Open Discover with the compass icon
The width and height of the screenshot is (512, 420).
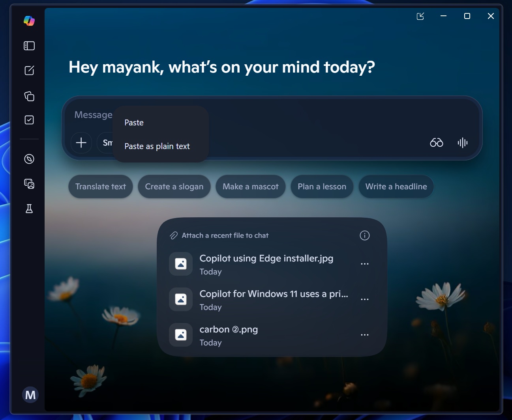click(29, 159)
